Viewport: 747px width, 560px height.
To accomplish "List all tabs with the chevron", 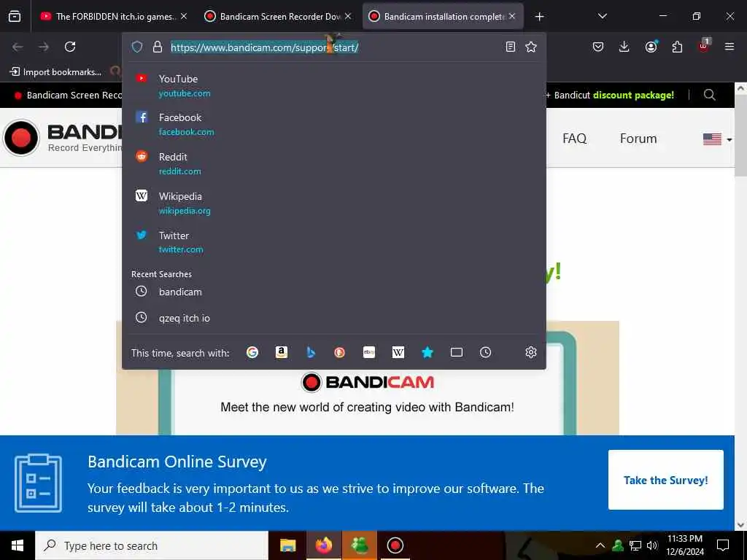I will (602, 16).
